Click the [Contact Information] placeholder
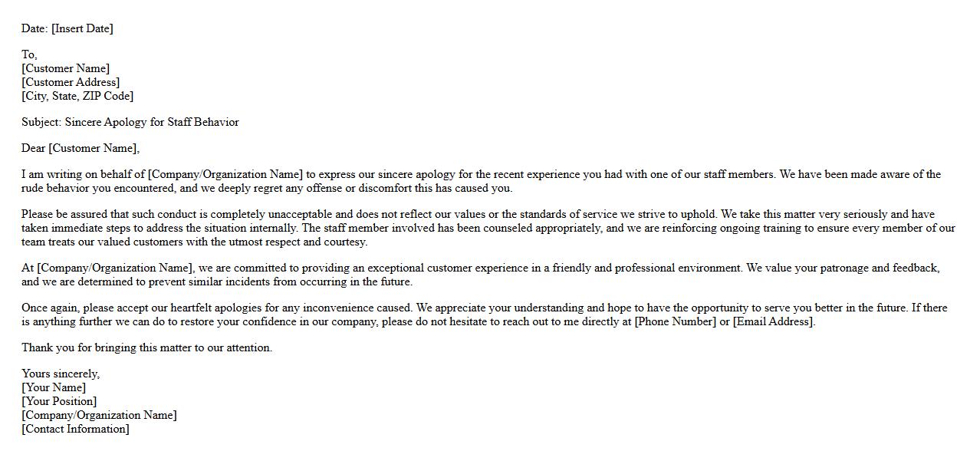This screenshot has height=461, width=980. (x=75, y=429)
